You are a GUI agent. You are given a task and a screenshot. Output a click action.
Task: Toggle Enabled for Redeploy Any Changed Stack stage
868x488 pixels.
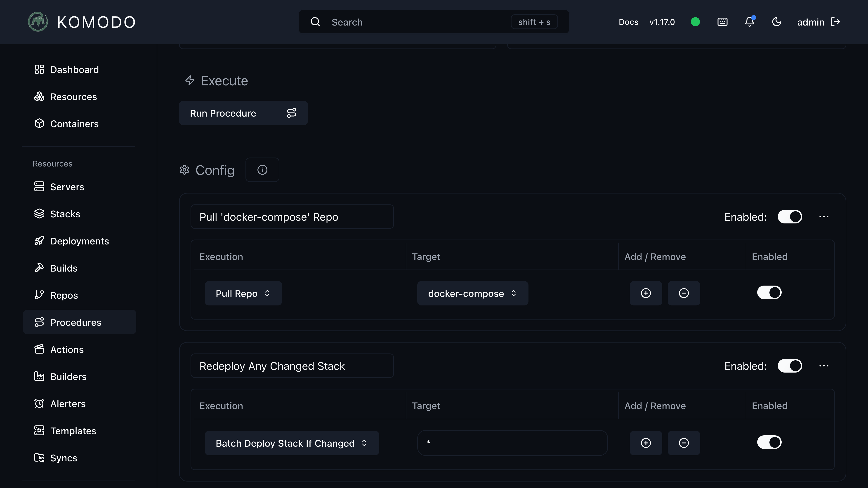[x=790, y=366]
